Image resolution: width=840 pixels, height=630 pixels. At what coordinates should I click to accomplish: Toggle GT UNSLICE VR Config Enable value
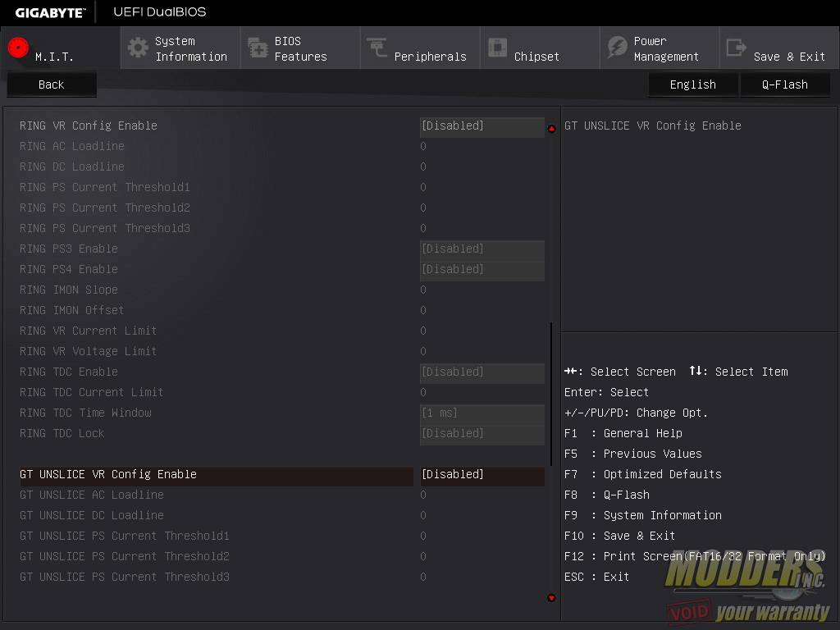click(482, 474)
